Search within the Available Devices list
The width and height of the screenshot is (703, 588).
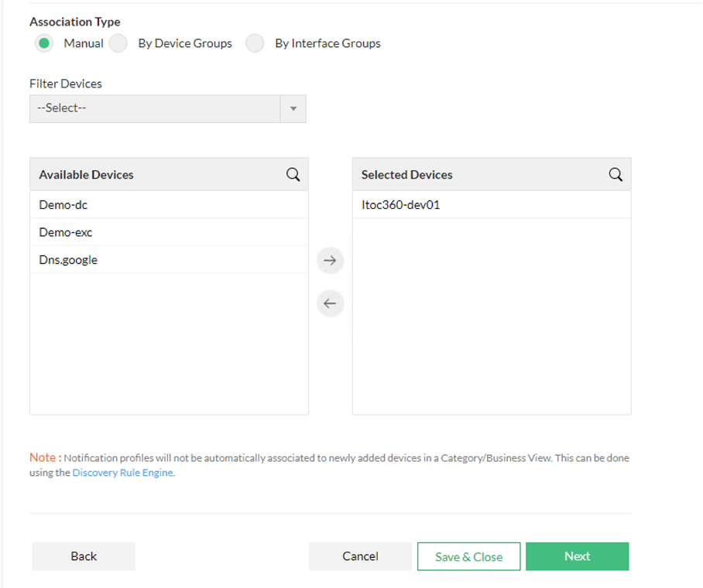293,175
